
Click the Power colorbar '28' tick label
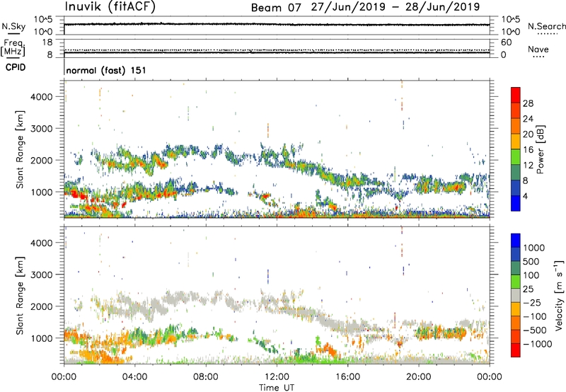tap(528, 103)
